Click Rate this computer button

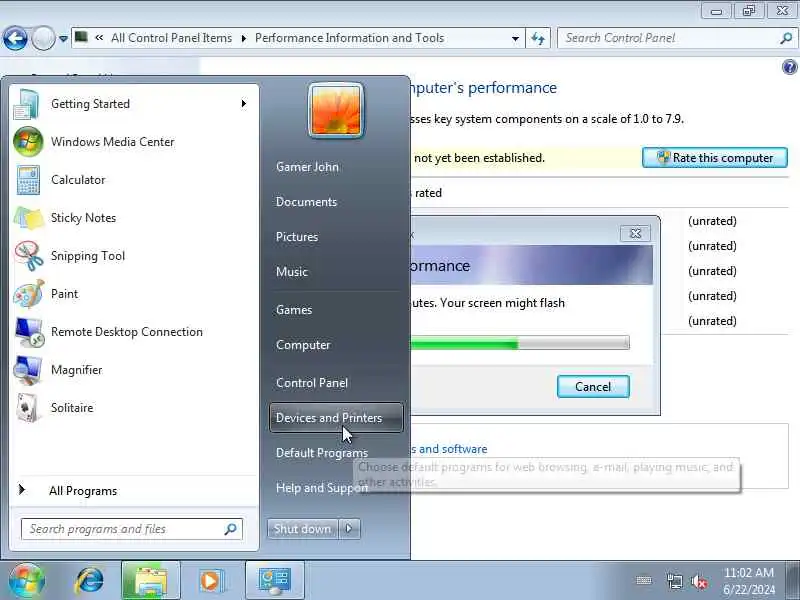tap(715, 158)
